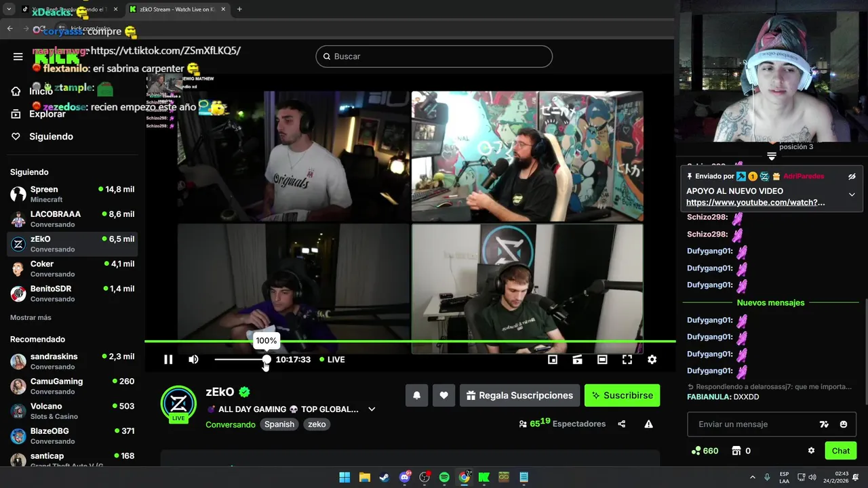The image size is (868, 488).
Task: Go back in the browser
Action: 9,28
